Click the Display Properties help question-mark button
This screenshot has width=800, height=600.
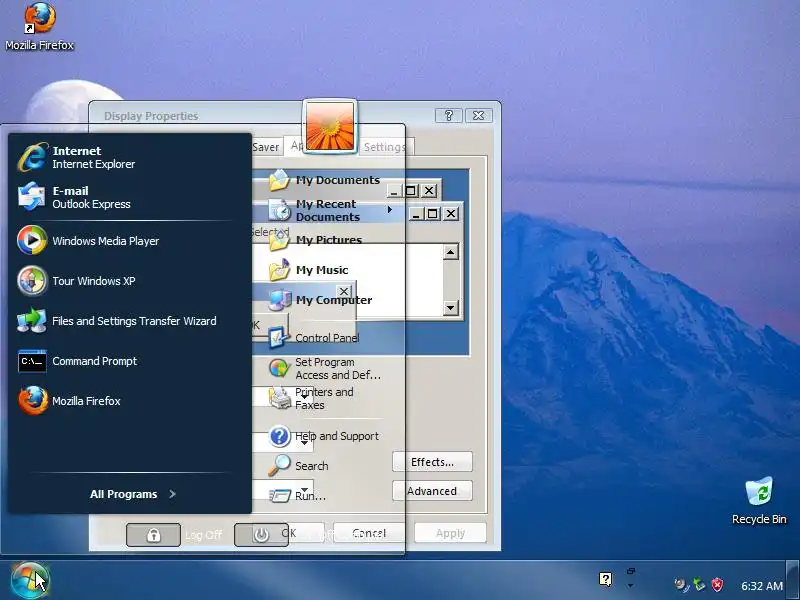point(448,116)
